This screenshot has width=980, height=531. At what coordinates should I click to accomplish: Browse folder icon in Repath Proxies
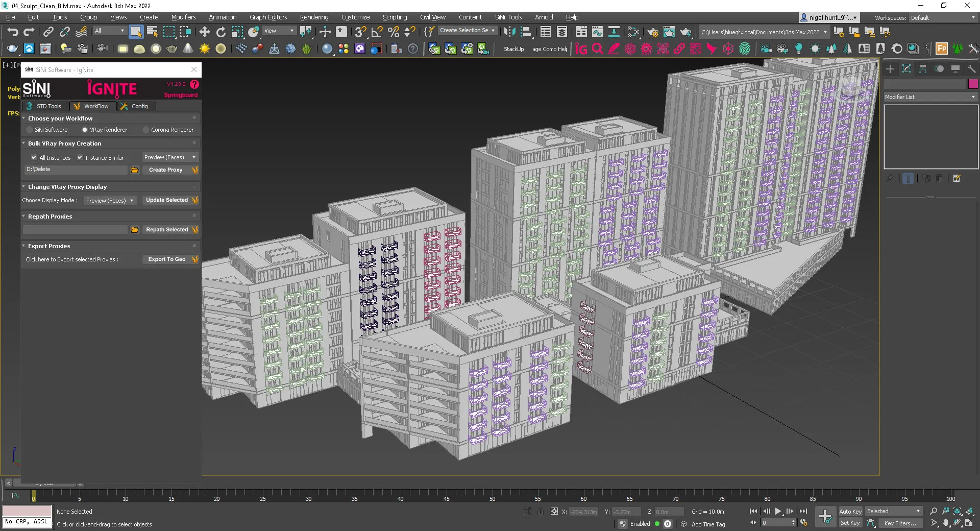point(135,230)
